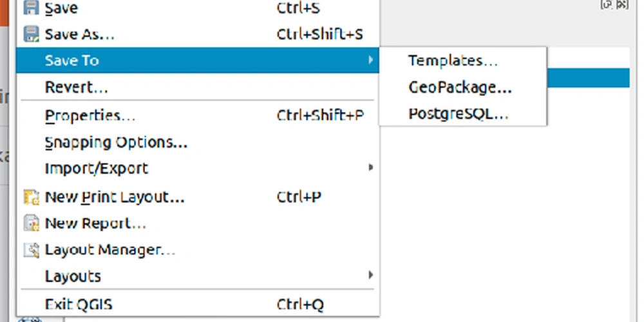Choose Templates… in the Save To submenu
The image size is (644, 322).
453,61
